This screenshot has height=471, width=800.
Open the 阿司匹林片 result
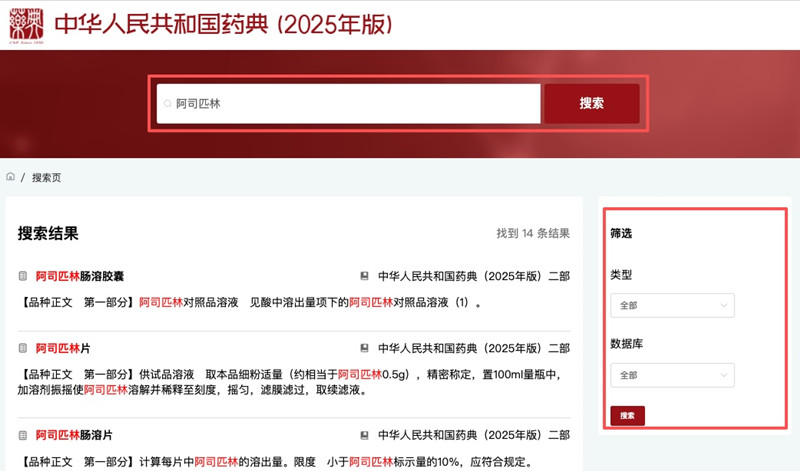[x=63, y=348]
